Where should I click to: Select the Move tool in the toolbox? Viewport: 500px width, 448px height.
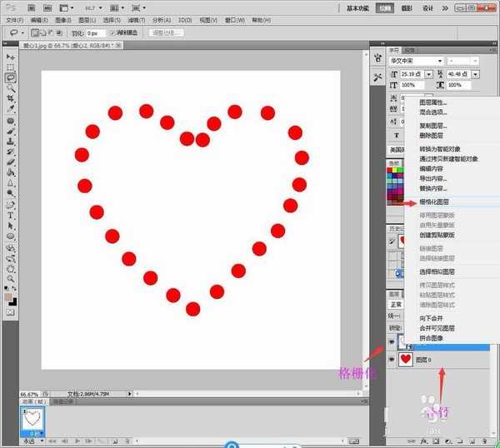[11, 56]
